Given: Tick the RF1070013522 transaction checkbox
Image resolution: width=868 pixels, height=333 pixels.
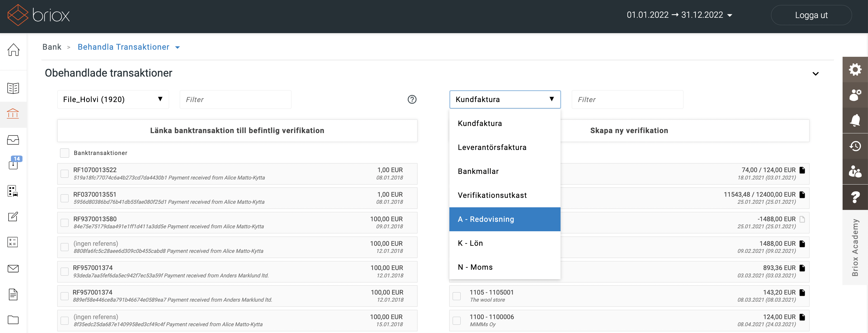Looking at the screenshot, I should pyautogui.click(x=64, y=174).
